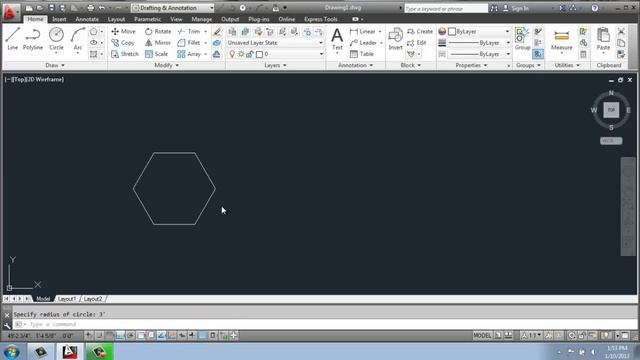Open the View ribbon tab

[x=176, y=19]
